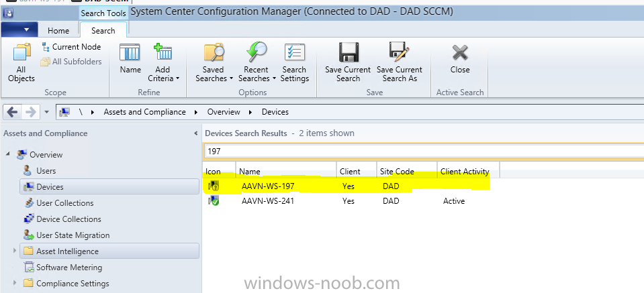Select Asset Intelligence folder
The image size is (644, 293).
pos(109,251)
